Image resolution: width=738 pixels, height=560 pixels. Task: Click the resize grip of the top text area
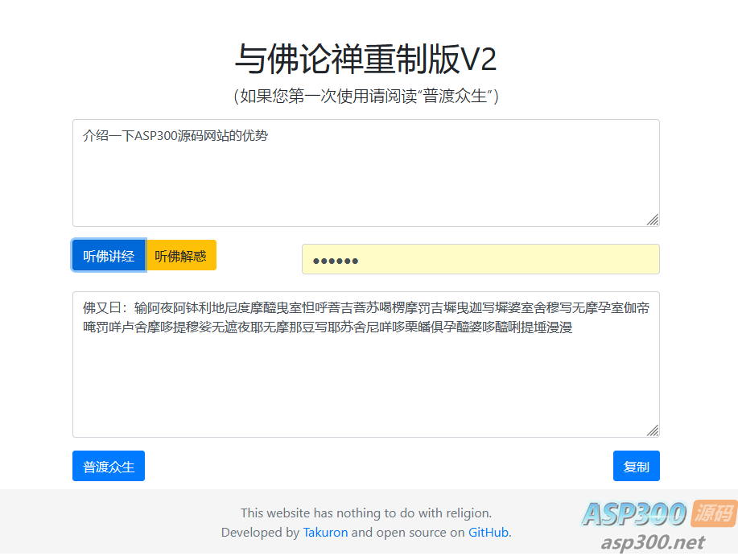653,220
